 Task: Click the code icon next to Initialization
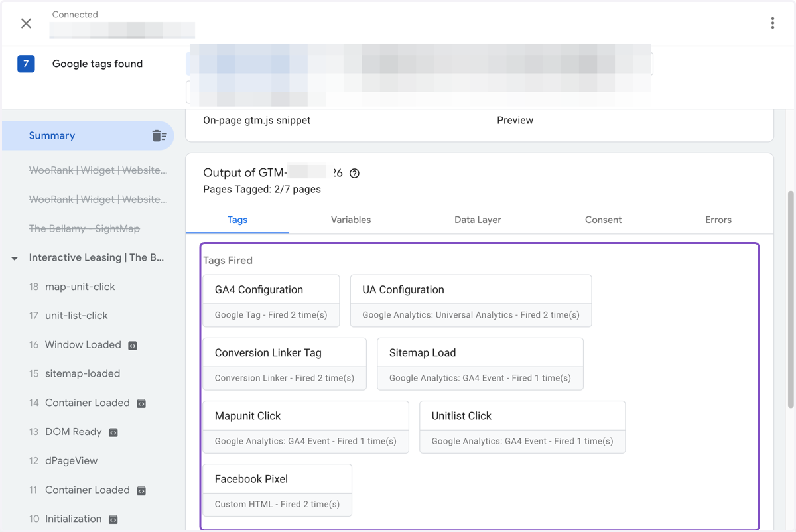point(113,519)
